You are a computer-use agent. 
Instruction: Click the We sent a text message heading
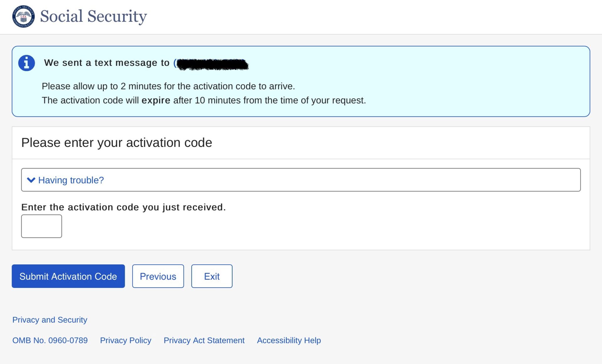pos(107,63)
